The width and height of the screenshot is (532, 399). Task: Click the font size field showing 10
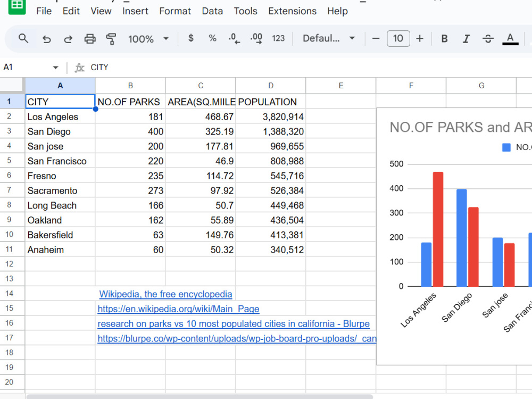coord(398,38)
